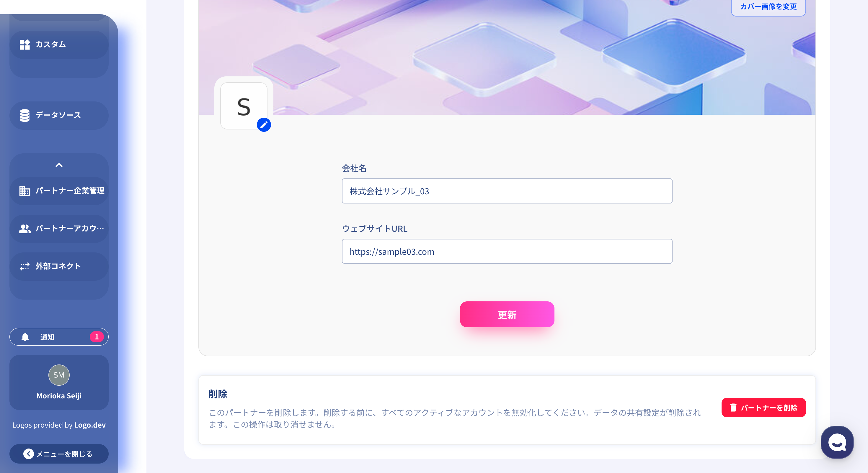Screen dimensions: 868x473
Task: Click the red パートナーを削除 button
Action: tap(763, 408)
